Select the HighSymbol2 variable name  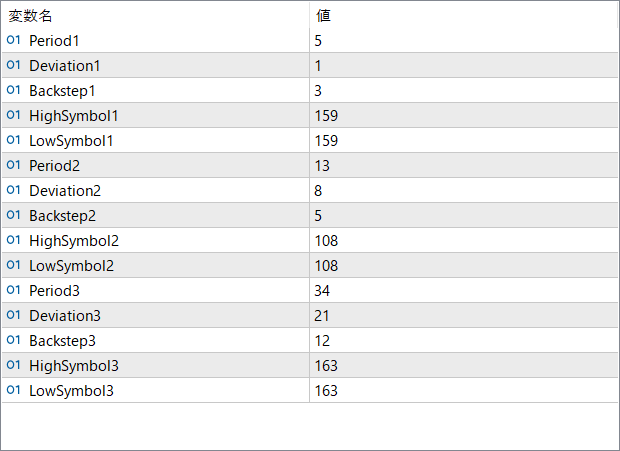click(x=74, y=240)
